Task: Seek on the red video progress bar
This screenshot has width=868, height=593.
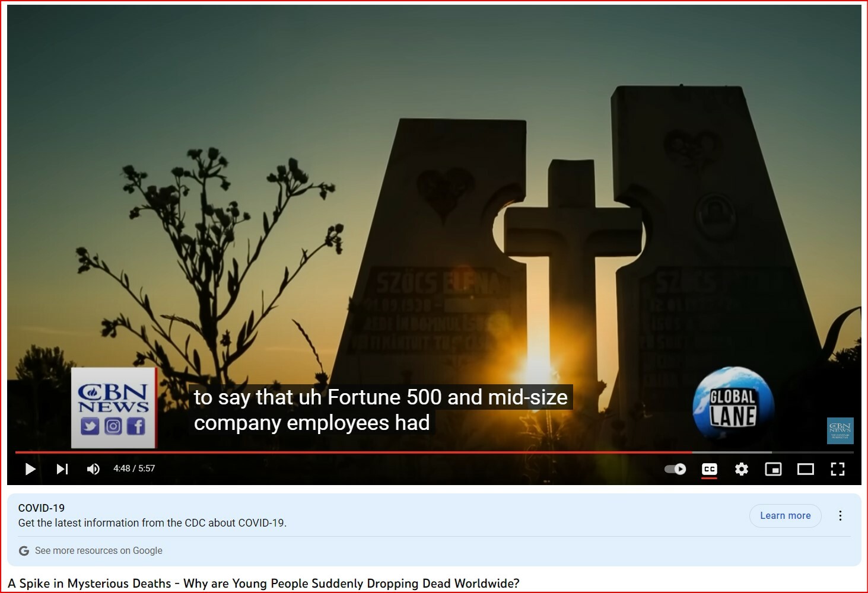Action: coord(356,452)
